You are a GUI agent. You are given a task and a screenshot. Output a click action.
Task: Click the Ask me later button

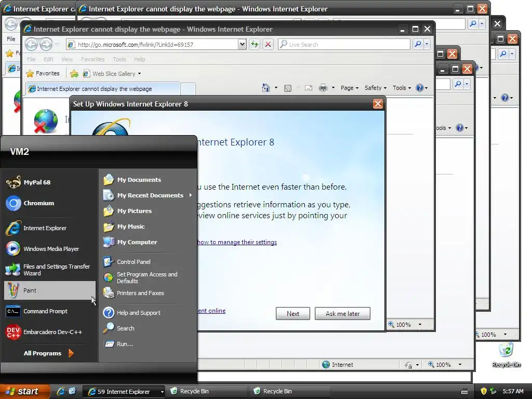coord(342,313)
